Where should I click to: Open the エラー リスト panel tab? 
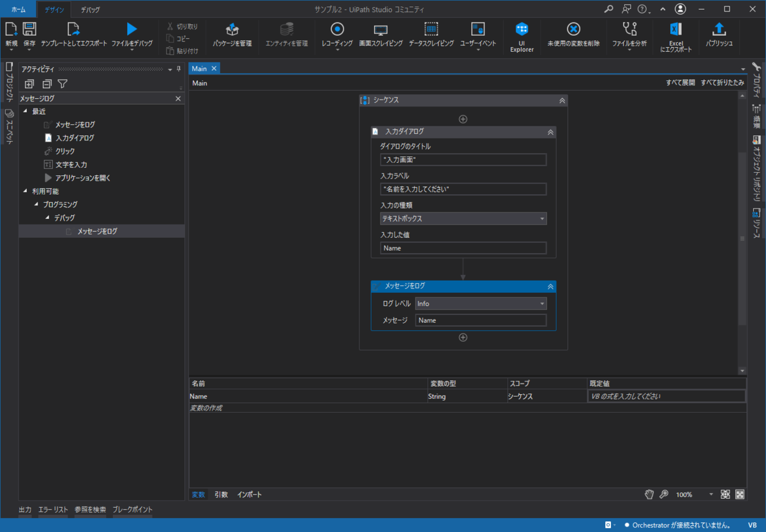coord(53,510)
